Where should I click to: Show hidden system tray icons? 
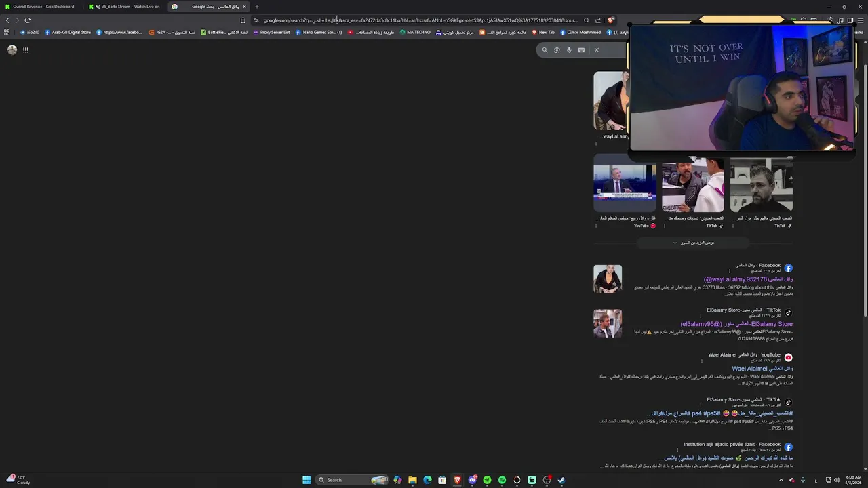point(781,480)
